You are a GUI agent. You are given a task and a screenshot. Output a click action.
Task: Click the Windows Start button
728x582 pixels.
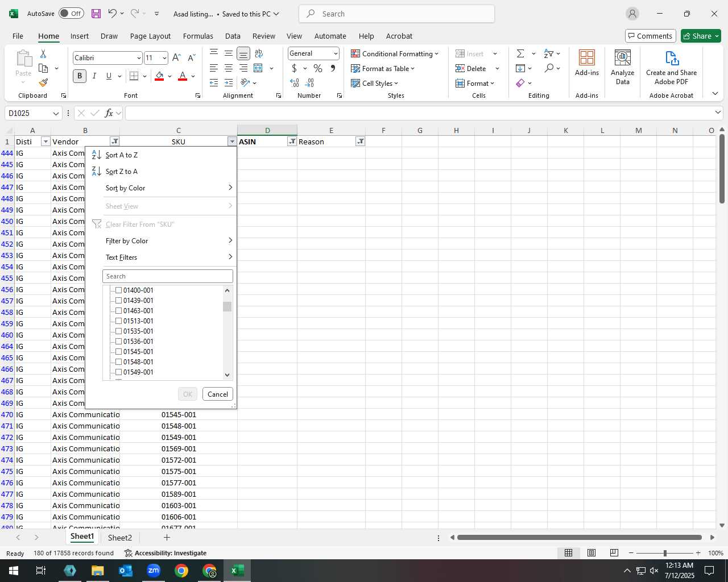pos(14,571)
